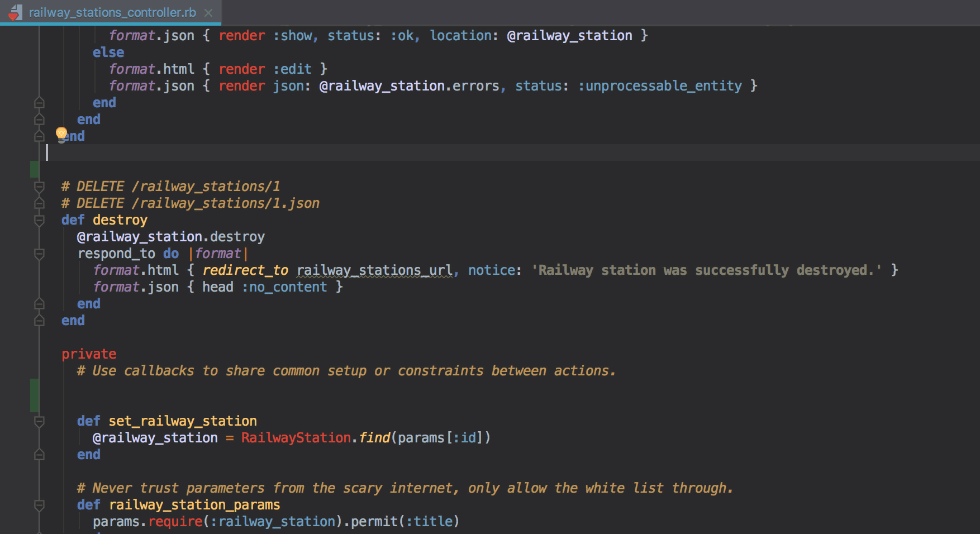The width and height of the screenshot is (980, 534).
Task: Click the 'private' keyword
Action: point(89,354)
